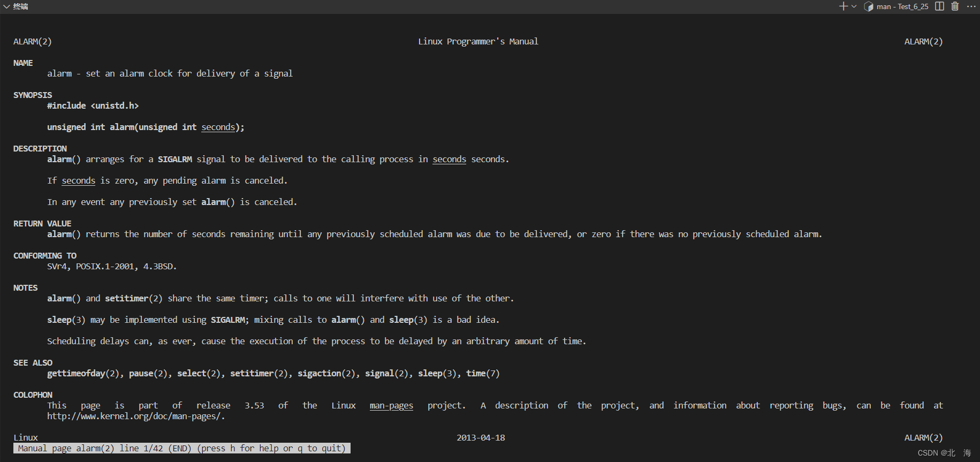Click the RETURN VALUE section heading
Image resolution: width=980 pixels, height=462 pixels.
(x=42, y=223)
